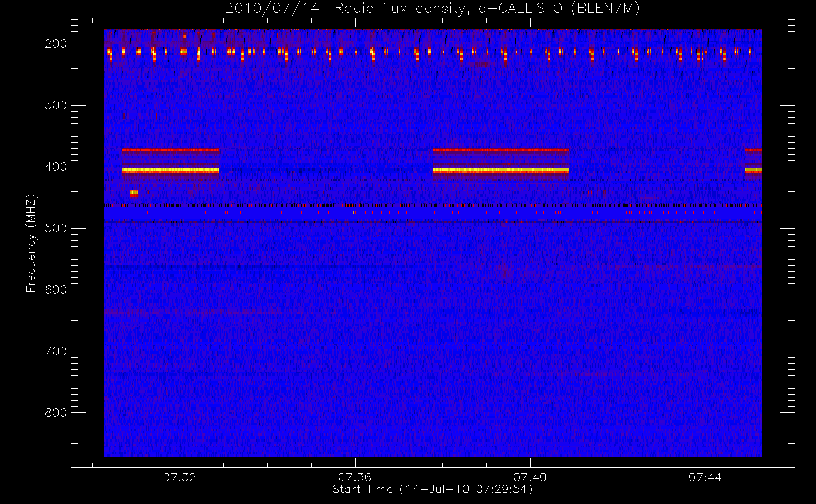
Task: Click the plot title '2010/07/14 Radio flux density, e-CALLISTO (BLEN7M)'
Action: click(x=433, y=9)
